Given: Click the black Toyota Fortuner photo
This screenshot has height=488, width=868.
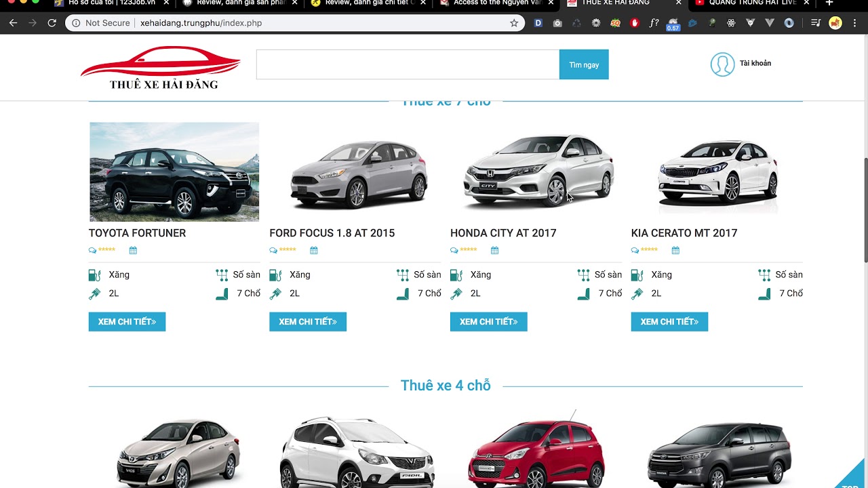Looking at the screenshot, I should click(174, 171).
